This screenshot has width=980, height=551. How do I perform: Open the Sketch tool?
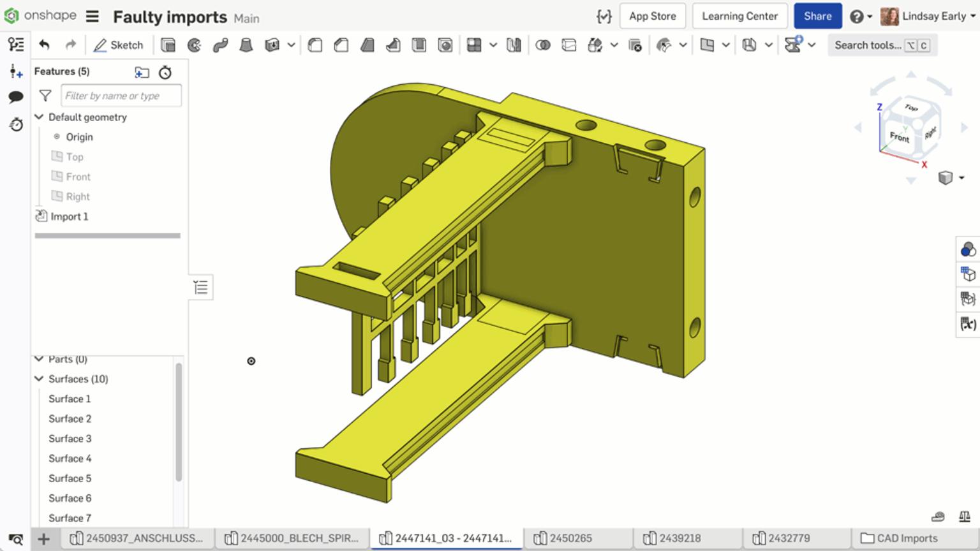pos(119,45)
